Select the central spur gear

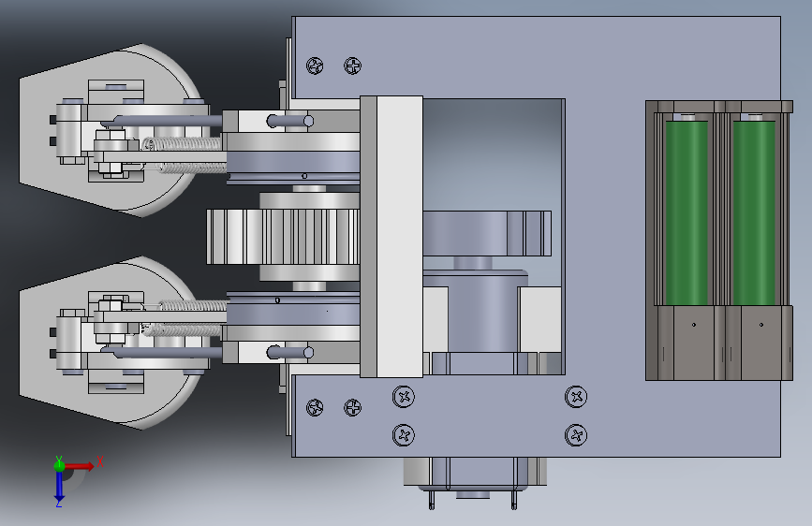click(x=283, y=237)
